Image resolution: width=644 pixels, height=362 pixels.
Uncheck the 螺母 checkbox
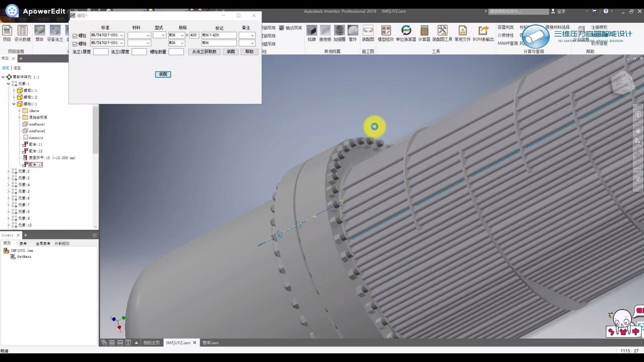click(x=75, y=44)
